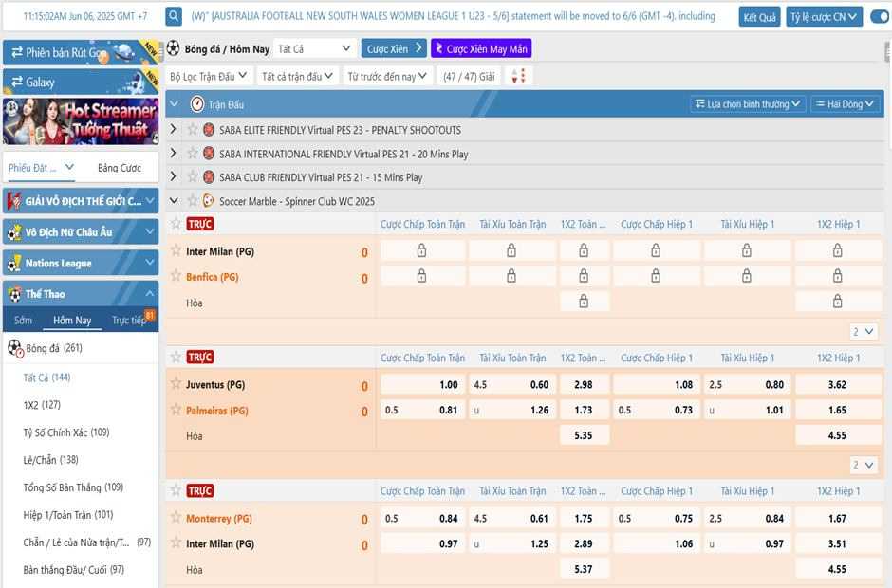Click locked handicap odds for Inter Milan (PG)

pos(422,250)
